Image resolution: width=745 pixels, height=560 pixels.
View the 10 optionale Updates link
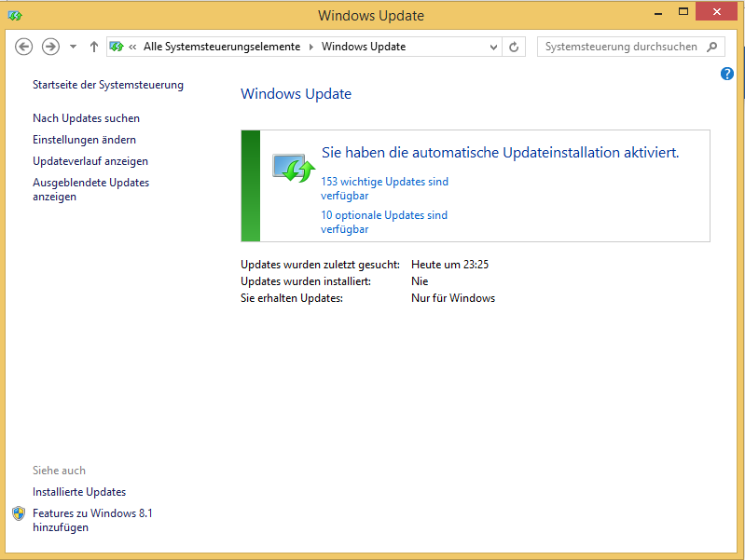point(384,222)
